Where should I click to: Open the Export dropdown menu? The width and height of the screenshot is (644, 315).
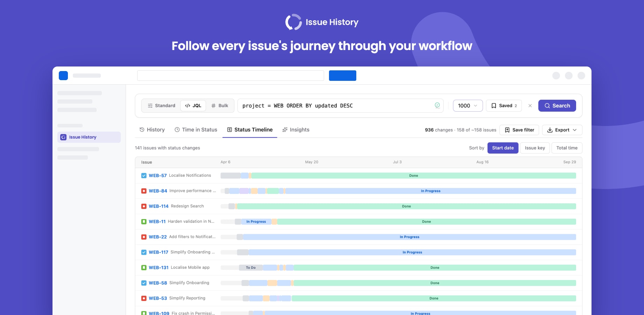click(562, 130)
